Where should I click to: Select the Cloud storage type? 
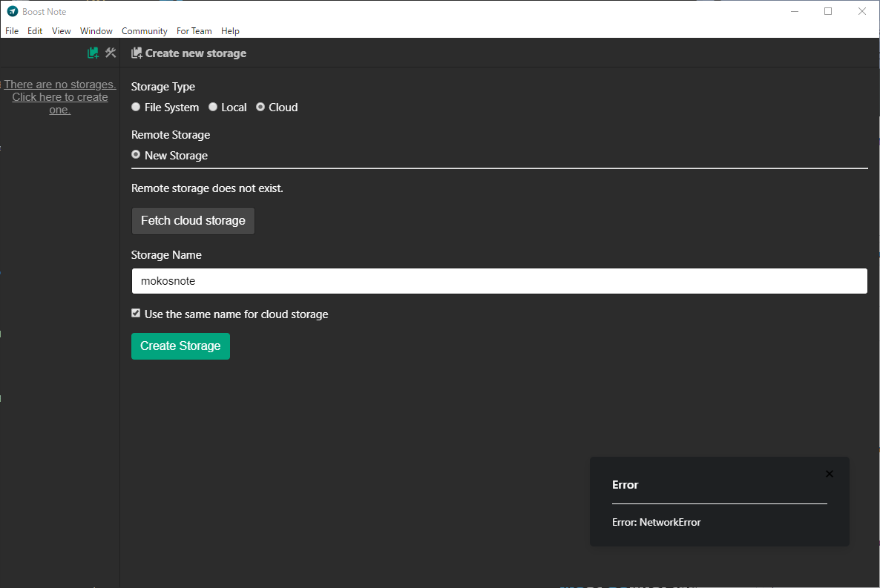click(260, 107)
